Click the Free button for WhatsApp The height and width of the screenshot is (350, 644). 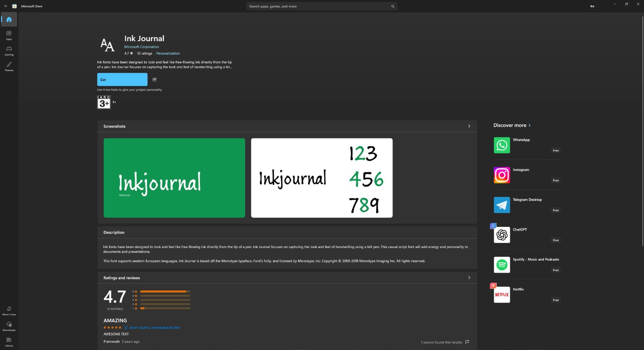click(x=556, y=150)
